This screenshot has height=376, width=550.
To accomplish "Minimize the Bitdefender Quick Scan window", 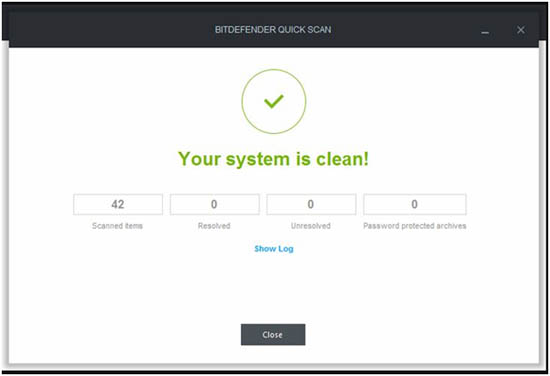I will (485, 32).
